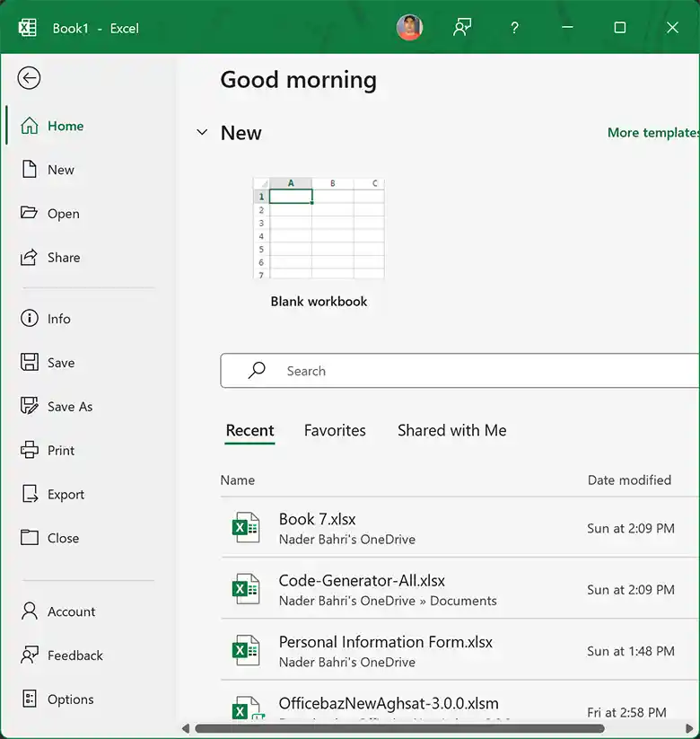Viewport: 700px width, 739px height.
Task: Click the feedback icon in title bar
Action: [x=462, y=27]
